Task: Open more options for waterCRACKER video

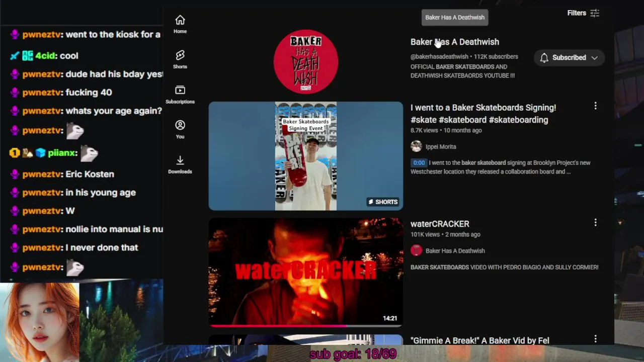Action: pos(595,222)
